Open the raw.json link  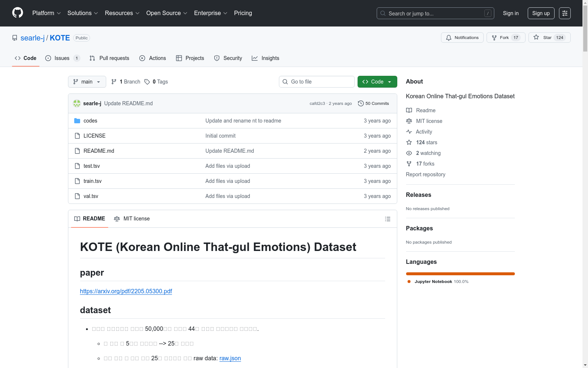tap(230, 358)
